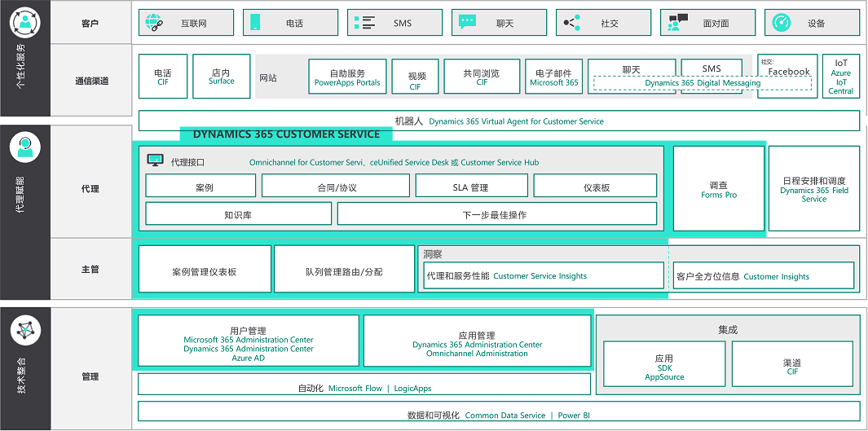Click the headset agent icon above 代理赋能

click(25, 147)
